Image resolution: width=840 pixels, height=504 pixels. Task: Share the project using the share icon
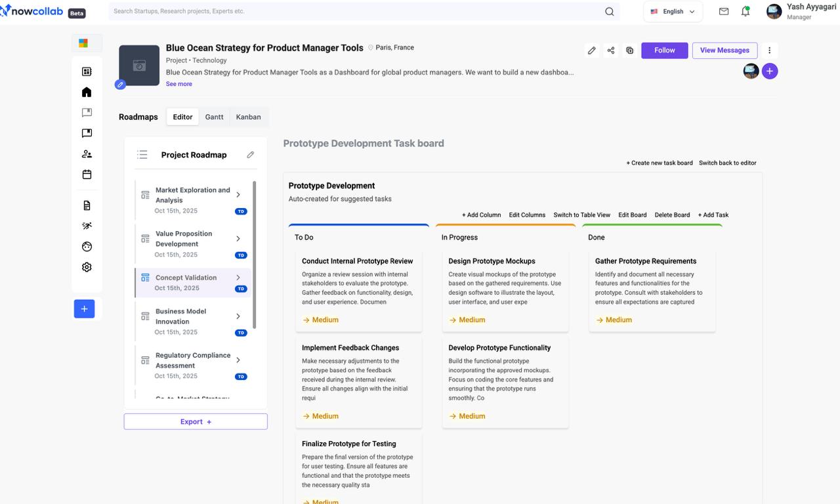tap(610, 50)
